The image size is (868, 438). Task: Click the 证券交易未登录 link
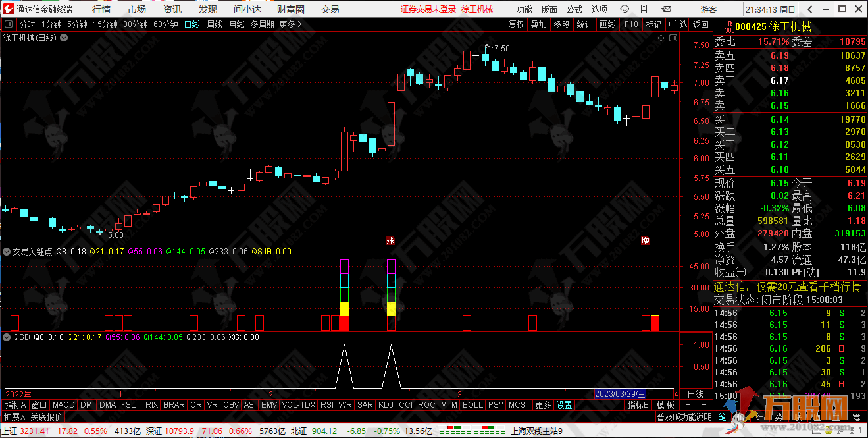428,9
